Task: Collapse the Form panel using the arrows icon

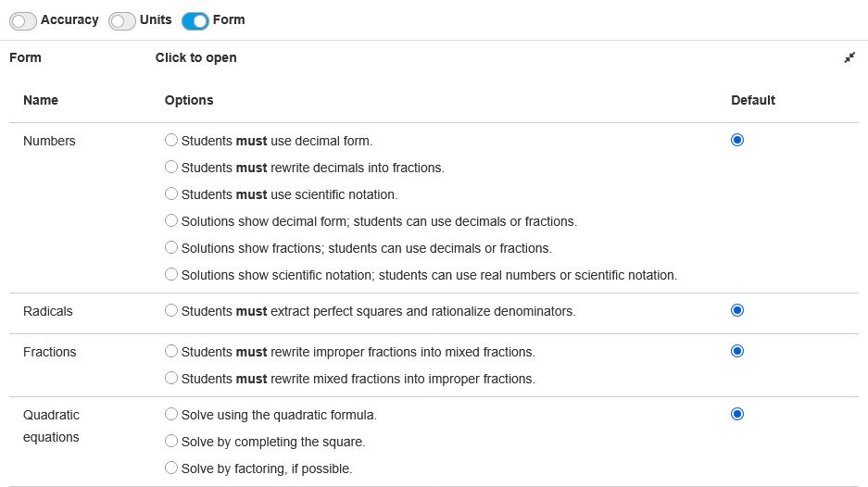Action: click(x=849, y=57)
